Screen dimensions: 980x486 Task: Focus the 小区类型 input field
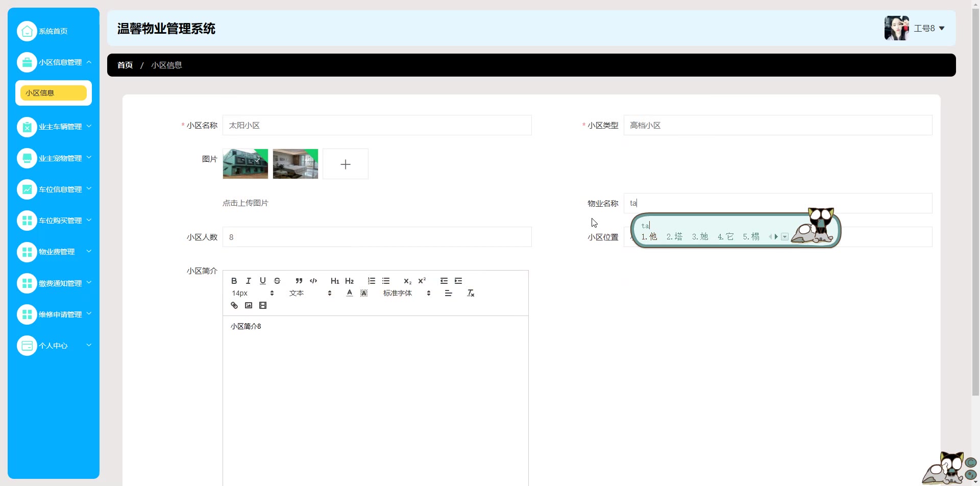click(778, 125)
